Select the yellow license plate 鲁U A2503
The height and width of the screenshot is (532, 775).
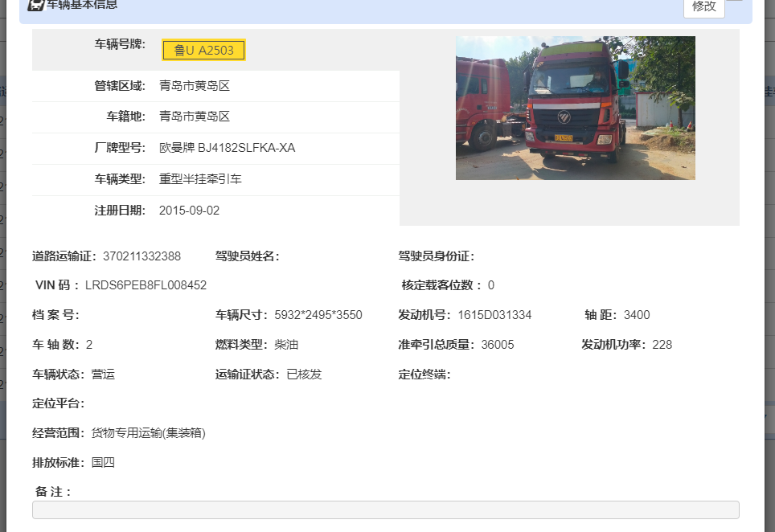click(203, 51)
